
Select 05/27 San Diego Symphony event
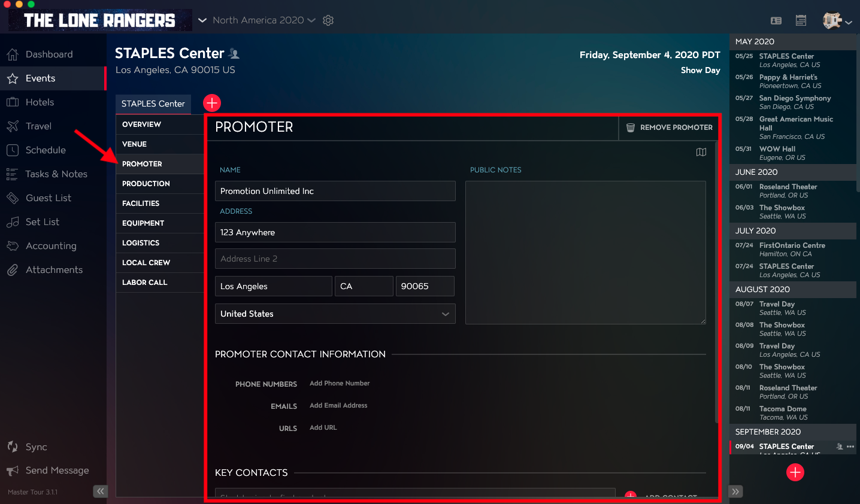[793, 102]
